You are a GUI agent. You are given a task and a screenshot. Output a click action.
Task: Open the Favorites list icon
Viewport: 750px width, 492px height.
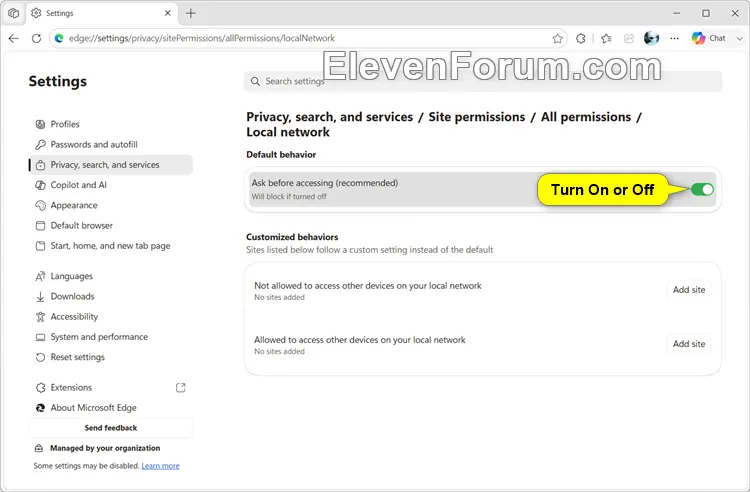(x=606, y=38)
